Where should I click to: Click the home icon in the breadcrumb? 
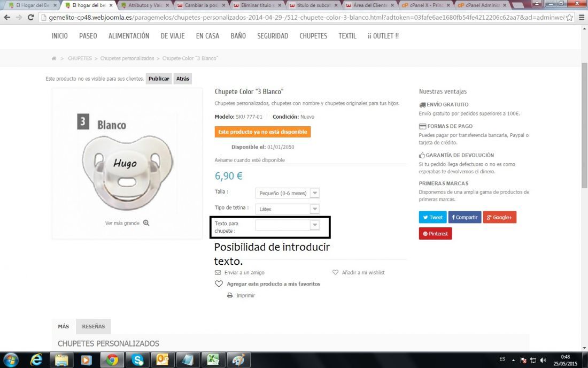pyautogui.click(x=54, y=58)
